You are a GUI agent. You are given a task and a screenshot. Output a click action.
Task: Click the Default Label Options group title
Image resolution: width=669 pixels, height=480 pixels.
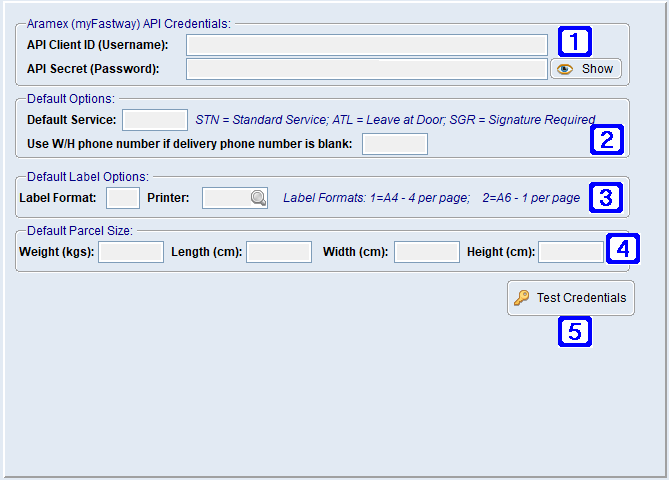pyautogui.click(x=88, y=177)
